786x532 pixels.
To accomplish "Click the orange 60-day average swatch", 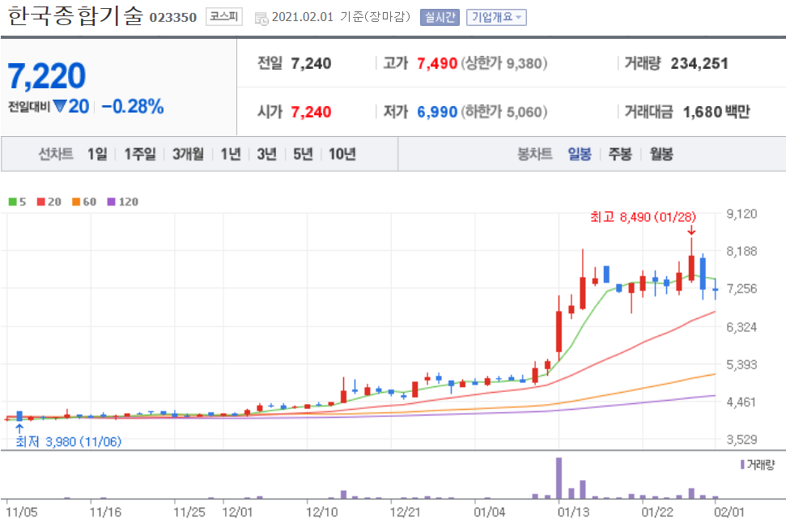I will (76, 202).
